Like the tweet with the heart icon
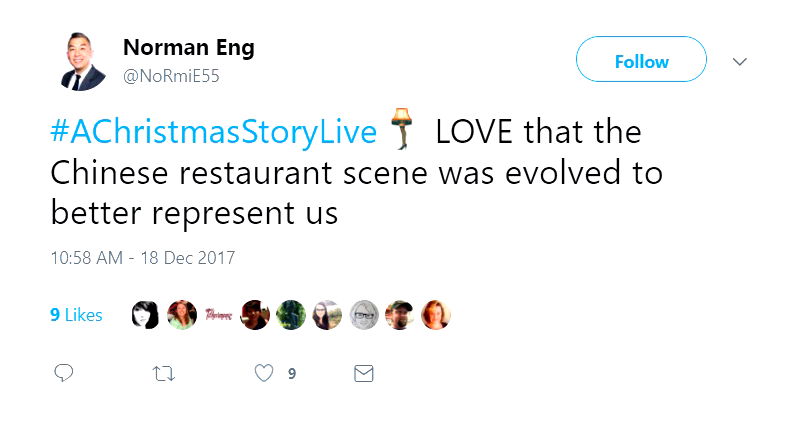The image size is (800, 421). click(x=264, y=373)
